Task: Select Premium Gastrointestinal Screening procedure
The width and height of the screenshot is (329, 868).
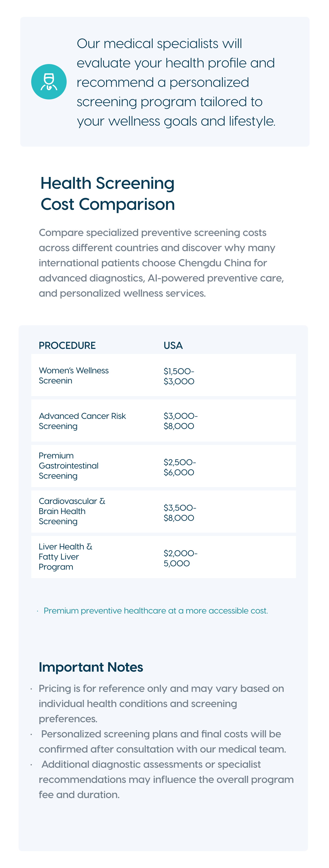Action: 69,466
